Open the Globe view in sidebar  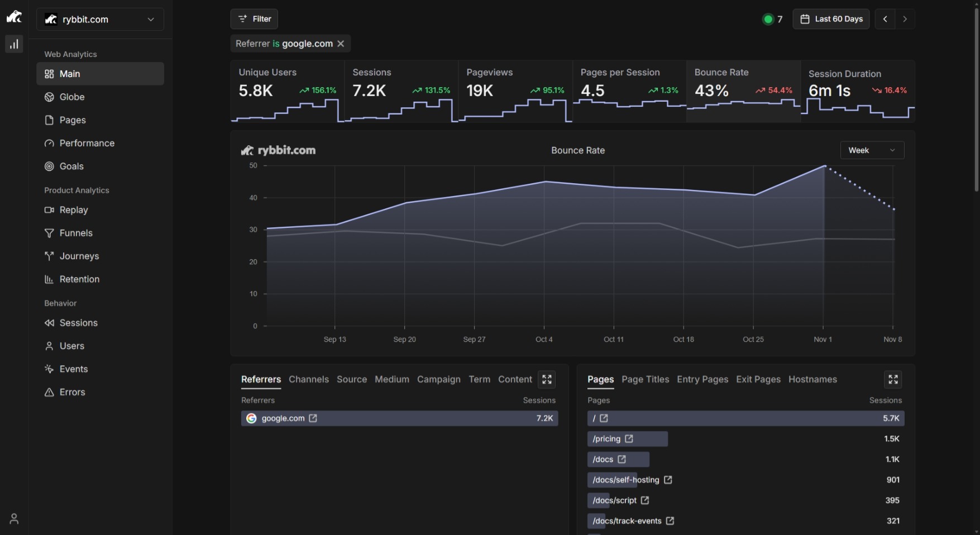pos(72,97)
